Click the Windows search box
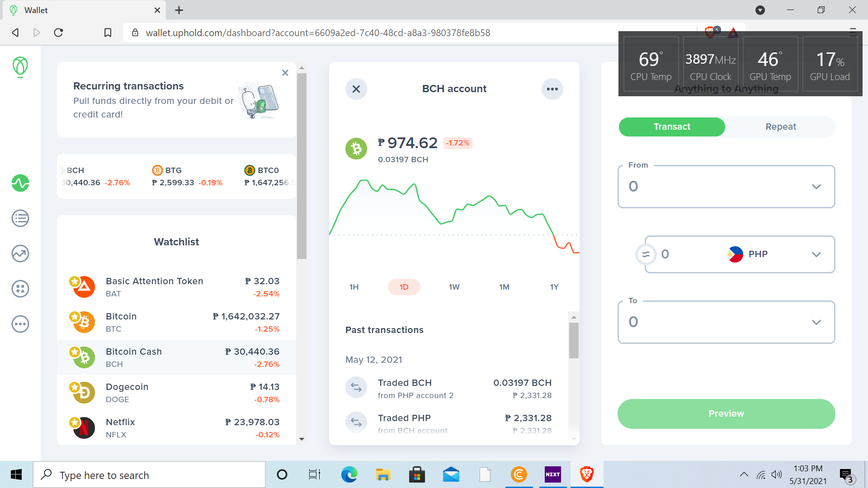This screenshot has height=488, width=868. tap(149, 474)
